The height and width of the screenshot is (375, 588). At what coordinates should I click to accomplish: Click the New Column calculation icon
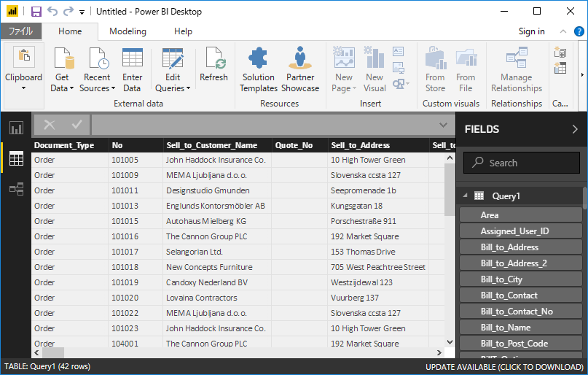[x=560, y=68]
